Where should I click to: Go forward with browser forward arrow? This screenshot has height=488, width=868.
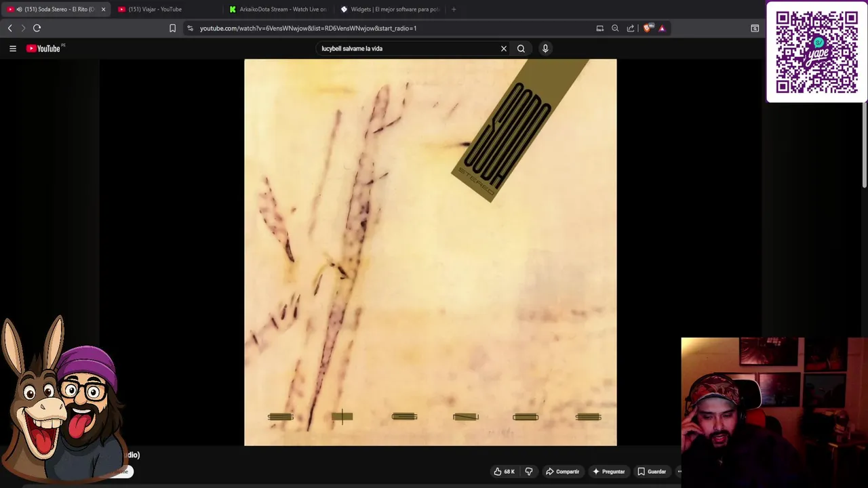tap(23, 28)
